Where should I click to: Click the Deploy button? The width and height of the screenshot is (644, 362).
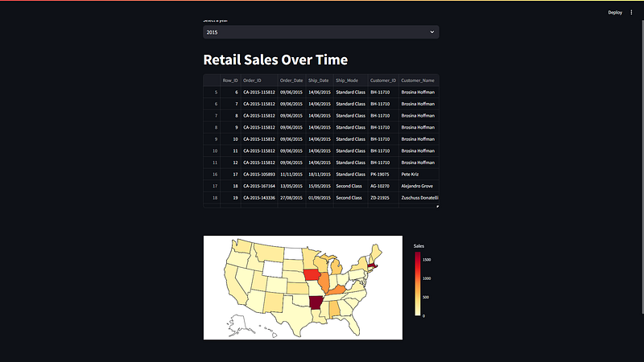[615, 12]
